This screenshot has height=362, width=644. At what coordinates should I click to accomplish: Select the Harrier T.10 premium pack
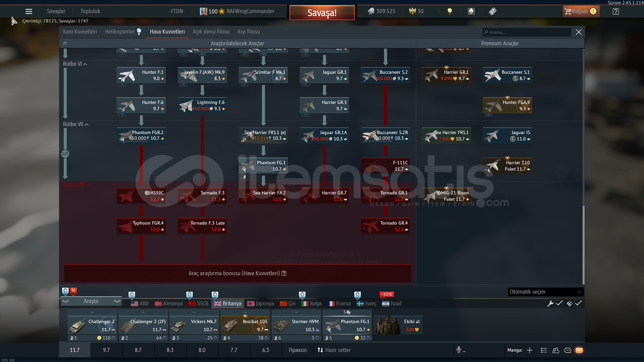point(507,166)
